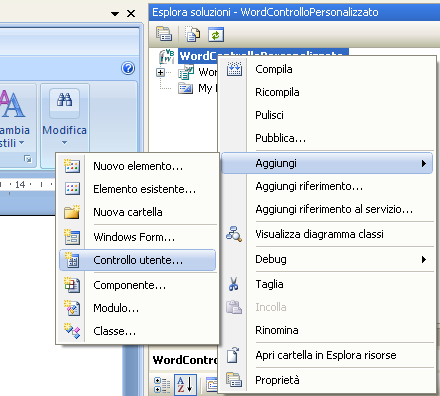Image resolution: width=440 pixels, height=396 pixels.
Task: Select Classe... in the submenu
Action: point(114,331)
